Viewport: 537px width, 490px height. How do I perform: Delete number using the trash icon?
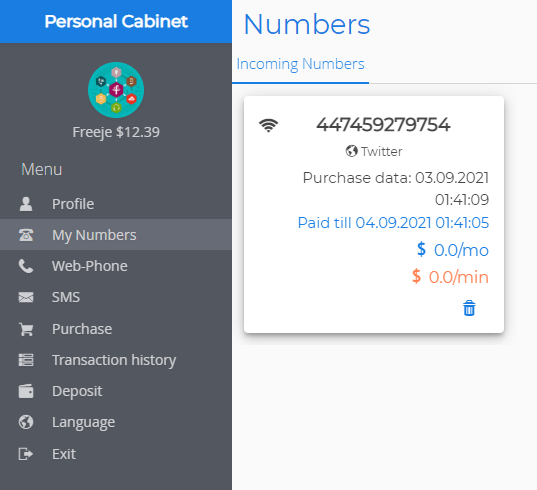coord(469,308)
